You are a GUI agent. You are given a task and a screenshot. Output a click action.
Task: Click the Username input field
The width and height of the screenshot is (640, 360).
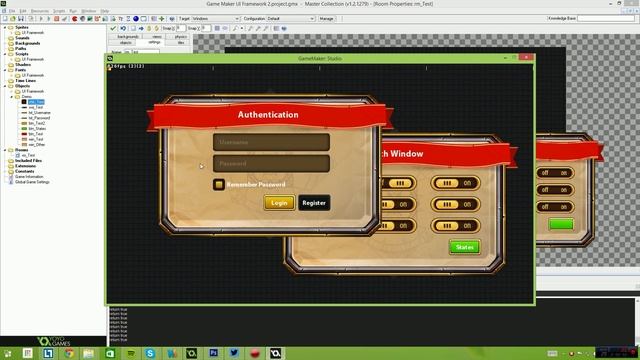(x=271, y=142)
